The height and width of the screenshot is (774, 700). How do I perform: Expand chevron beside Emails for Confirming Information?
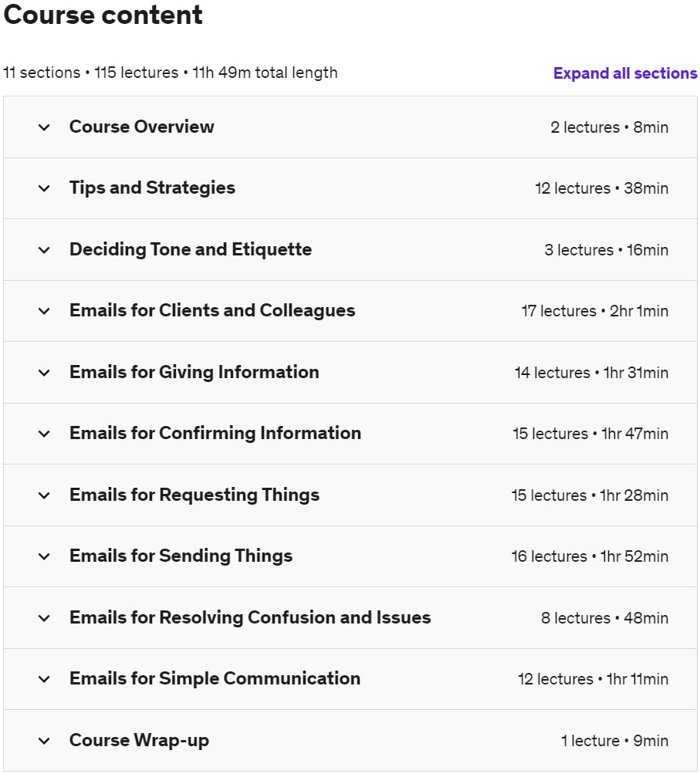[x=44, y=434]
